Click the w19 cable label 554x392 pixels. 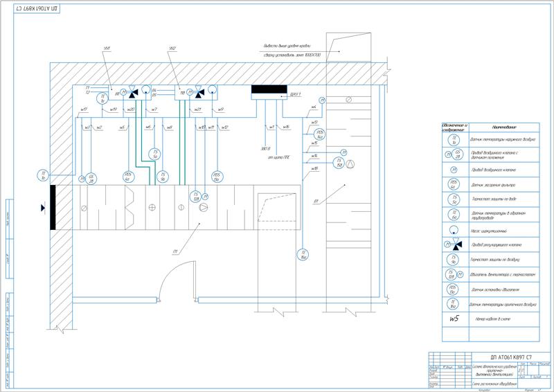(113, 109)
